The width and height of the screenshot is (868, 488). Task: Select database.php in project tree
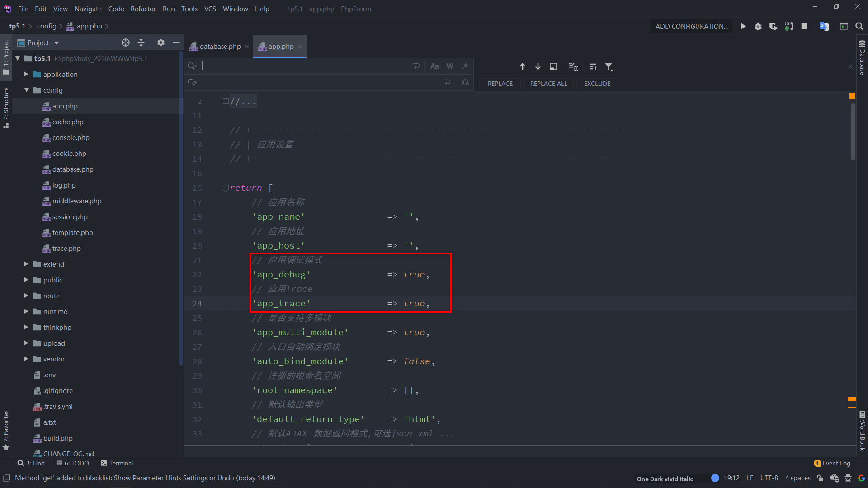(x=73, y=169)
